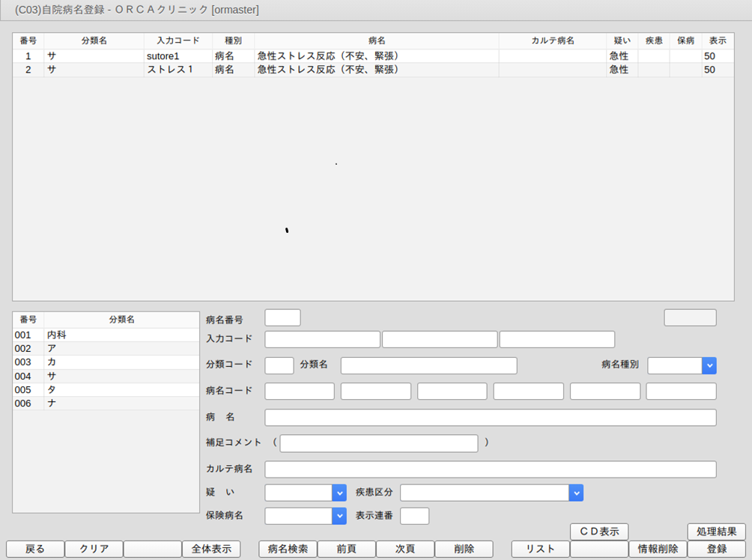Open the 病名種別 dropdown
Viewport: 752px width, 560px height.
[x=709, y=365]
